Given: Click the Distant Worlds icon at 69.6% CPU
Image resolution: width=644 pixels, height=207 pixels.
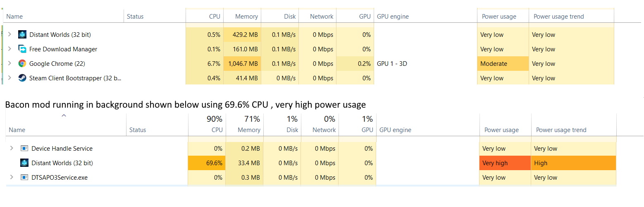Looking at the screenshot, I should 24,163.
